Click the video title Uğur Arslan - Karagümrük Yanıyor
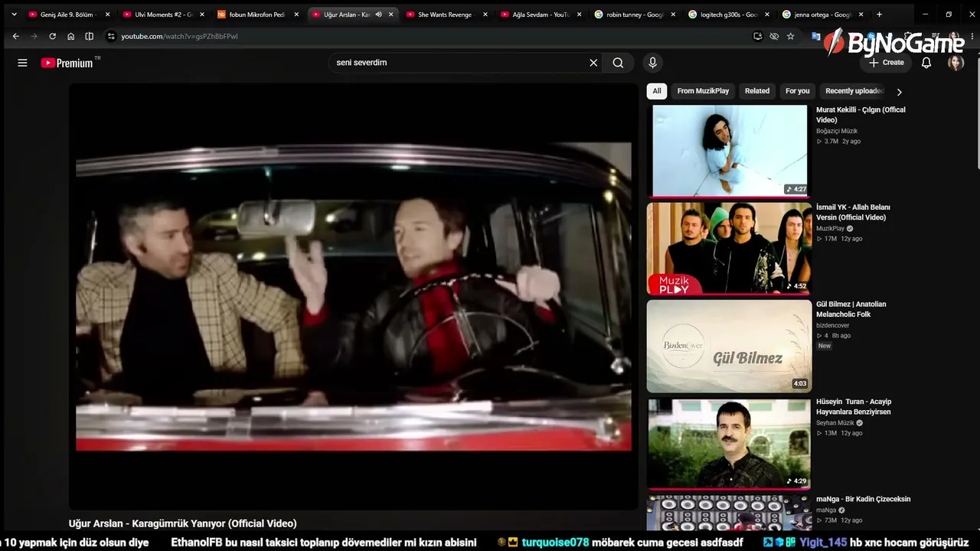The width and height of the screenshot is (980, 551). coord(182,523)
